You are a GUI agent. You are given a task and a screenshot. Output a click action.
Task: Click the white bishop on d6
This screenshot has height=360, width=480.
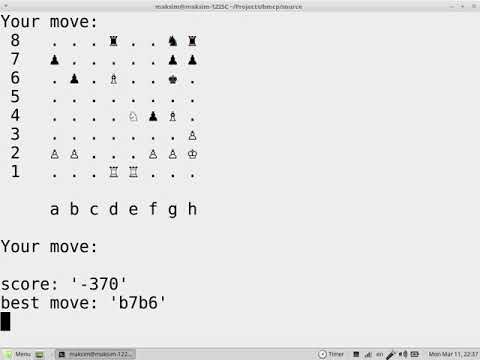tap(114, 79)
